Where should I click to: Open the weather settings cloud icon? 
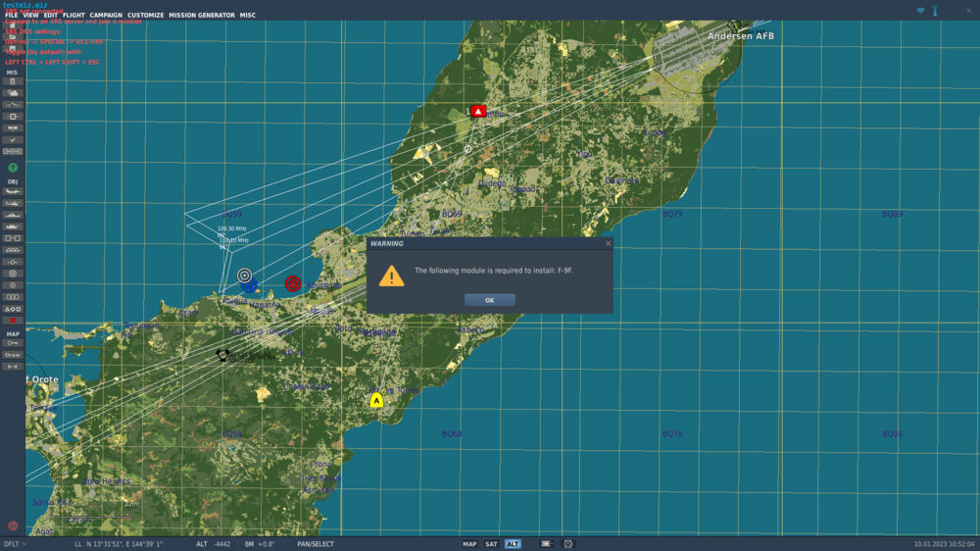(x=13, y=93)
